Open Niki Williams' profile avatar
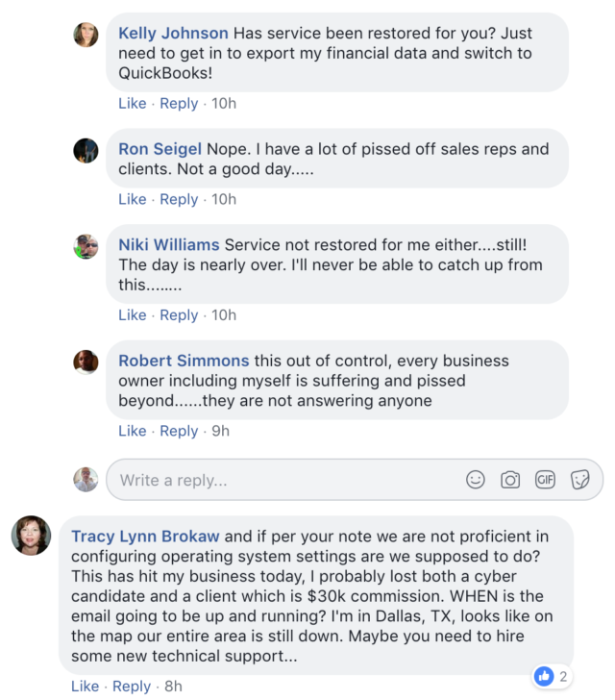Screen dimensions: 615x700 point(86,246)
